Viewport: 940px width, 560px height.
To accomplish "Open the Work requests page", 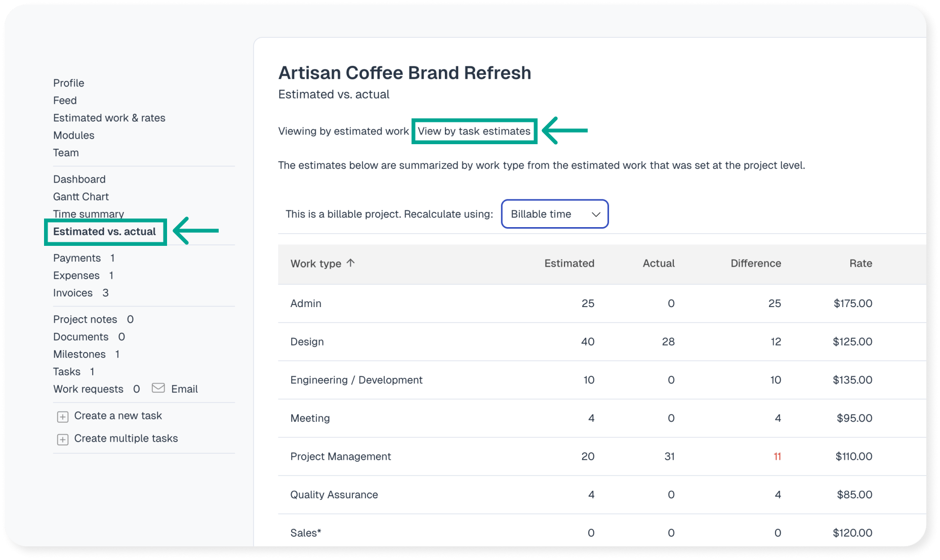I will pyautogui.click(x=88, y=389).
